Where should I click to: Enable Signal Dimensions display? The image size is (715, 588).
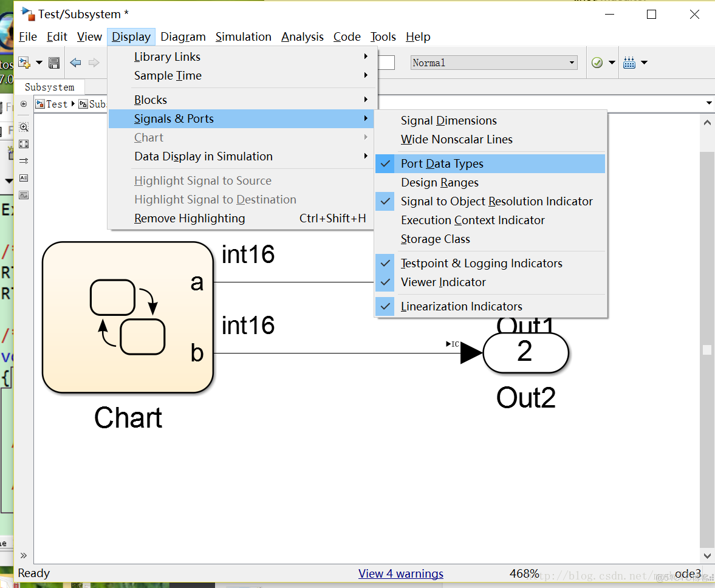click(x=490, y=121)
